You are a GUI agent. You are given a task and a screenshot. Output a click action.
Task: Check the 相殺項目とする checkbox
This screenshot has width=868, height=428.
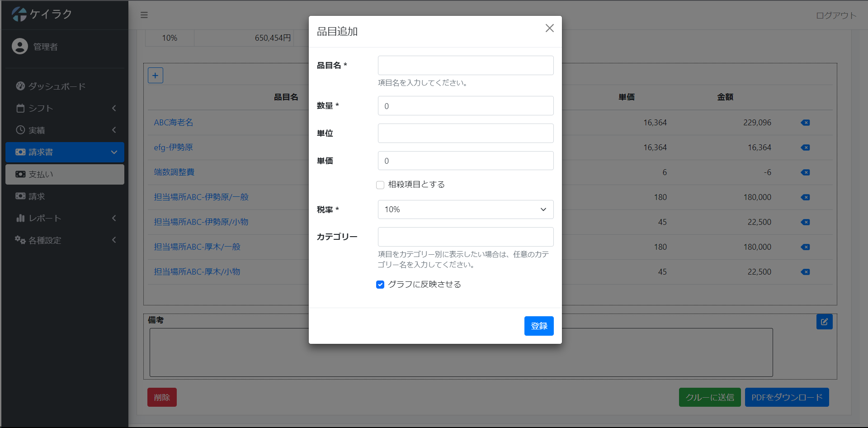(x=380, y=185)
